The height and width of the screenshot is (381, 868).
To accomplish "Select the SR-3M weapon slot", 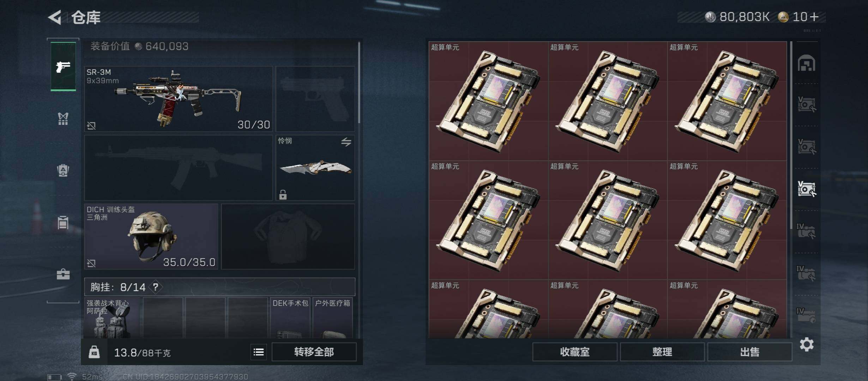I will [x=179, y=99].
